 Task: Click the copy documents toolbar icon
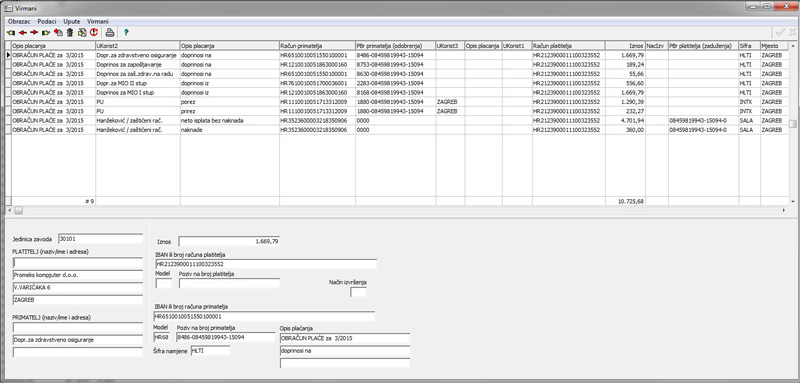(x=82, y=33)
